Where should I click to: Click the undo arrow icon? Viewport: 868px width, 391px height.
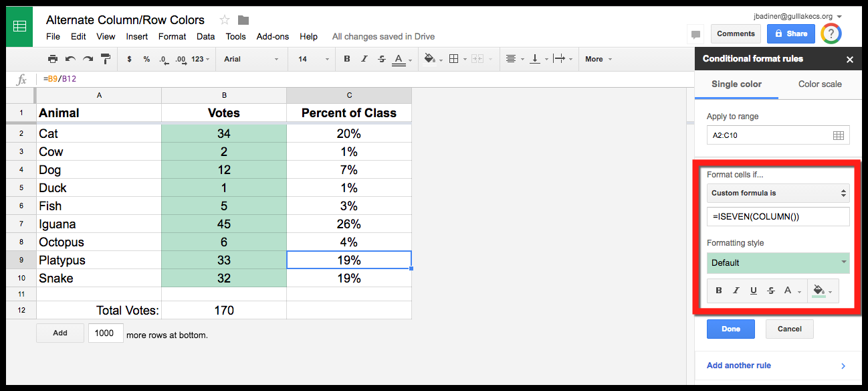pyautogui.click(x=70, y=59)
